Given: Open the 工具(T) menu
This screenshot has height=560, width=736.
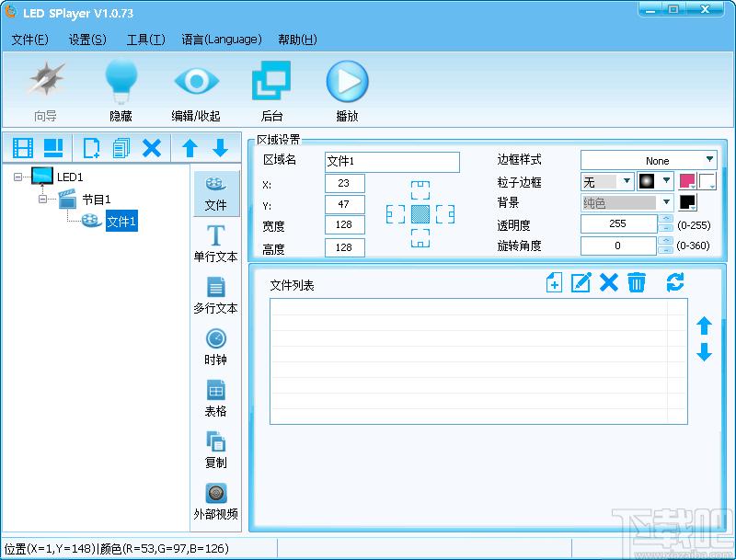Looking at the screenshot, I should [146, 40].
